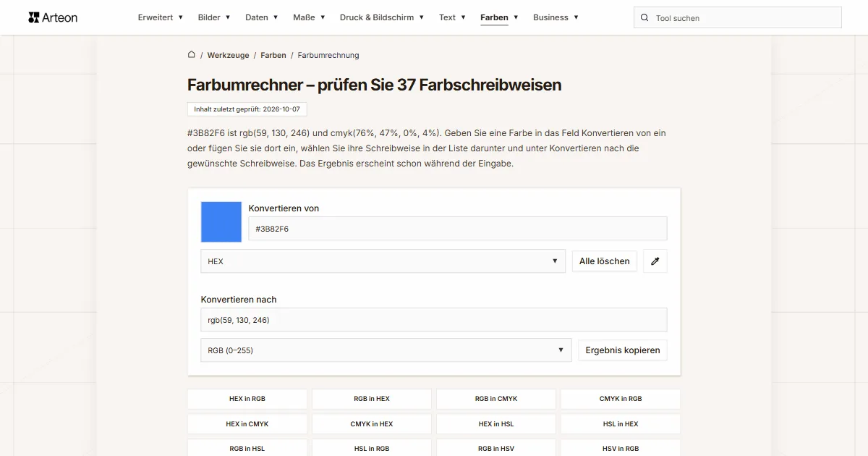Open the Druck & Bildschirm menu
The height and width of the screenshot is (456, 868).
(x=382, y=17)
